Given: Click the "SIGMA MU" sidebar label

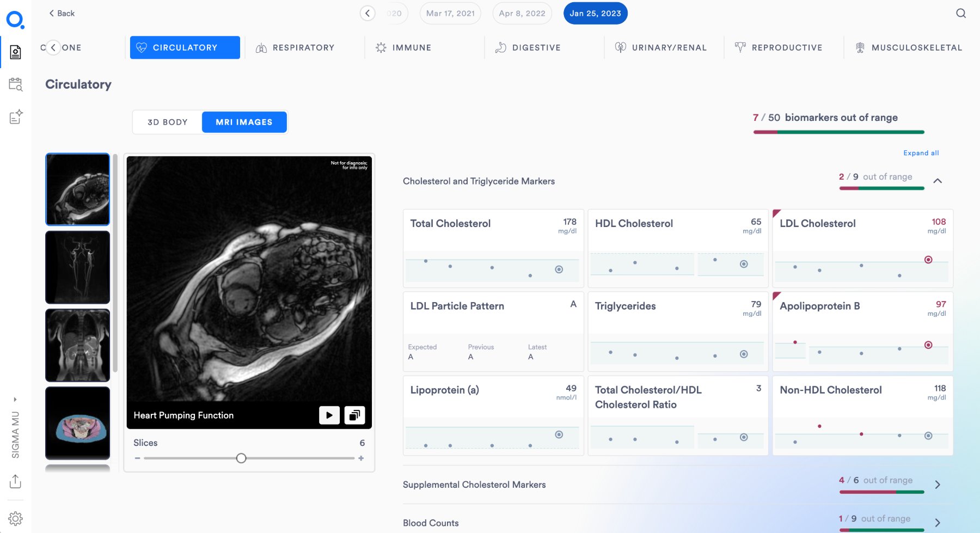Looking at the screenshot, I should 15,434.
